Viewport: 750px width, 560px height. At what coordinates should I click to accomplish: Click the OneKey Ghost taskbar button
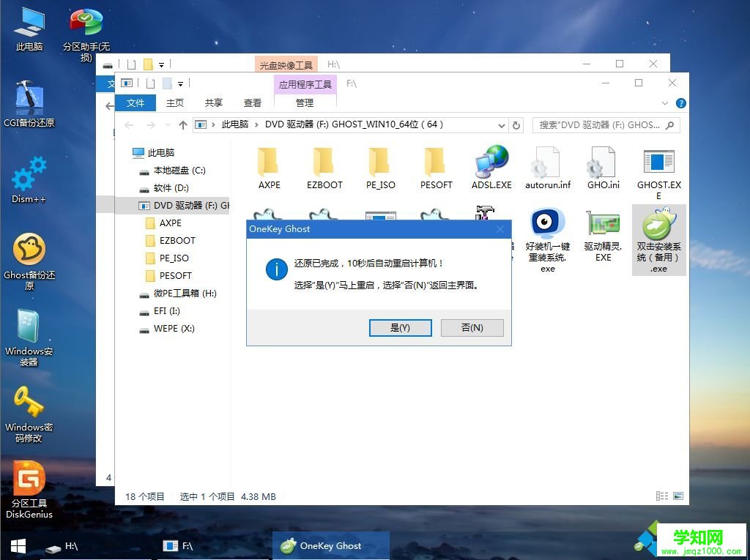[330, 546]
